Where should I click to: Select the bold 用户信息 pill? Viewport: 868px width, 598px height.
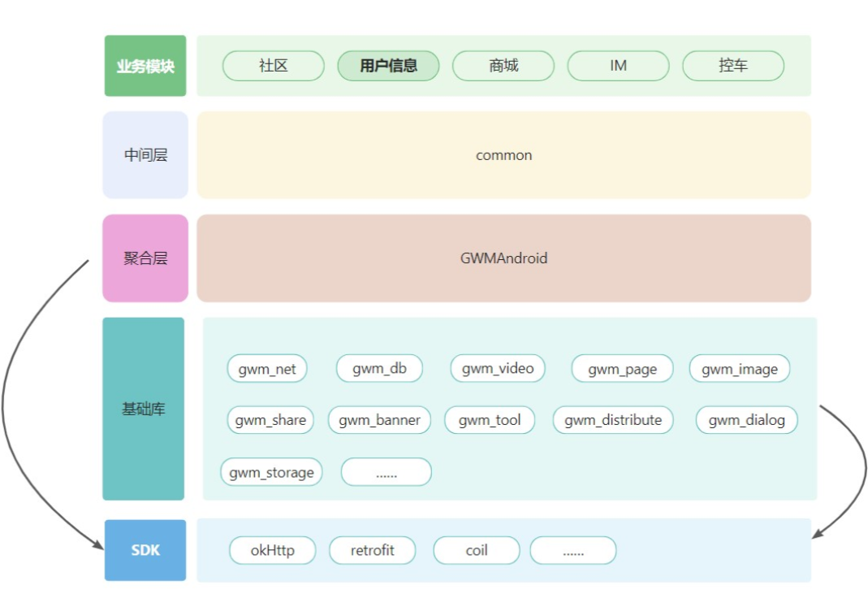(x=388, y=66)
